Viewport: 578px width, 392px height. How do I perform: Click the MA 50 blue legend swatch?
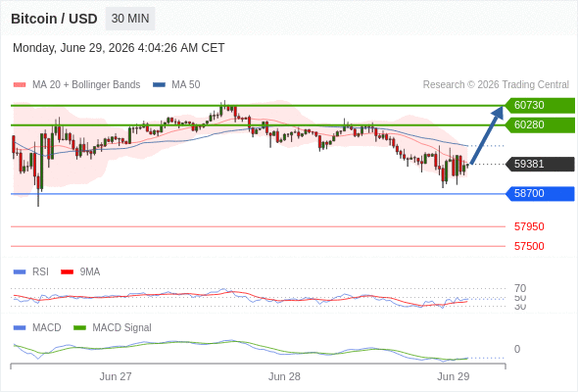pyautogui.click(x=159, y=85)
